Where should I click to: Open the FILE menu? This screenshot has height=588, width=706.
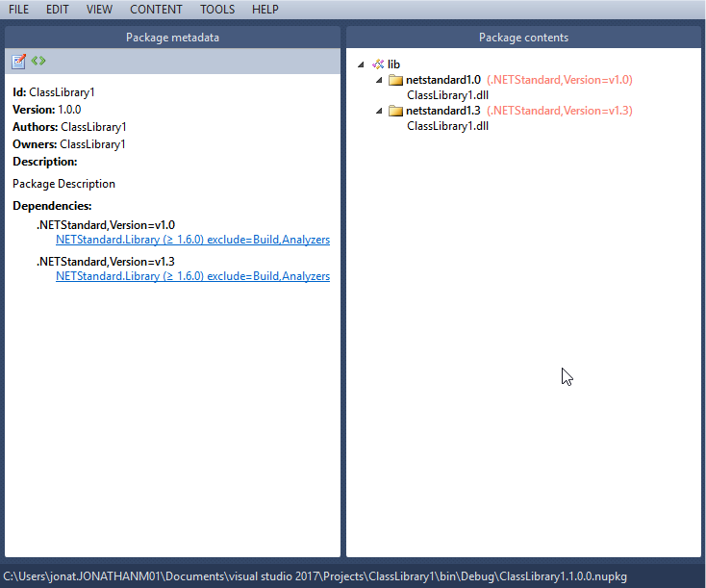pyautogui.click(x=18, y=10)
